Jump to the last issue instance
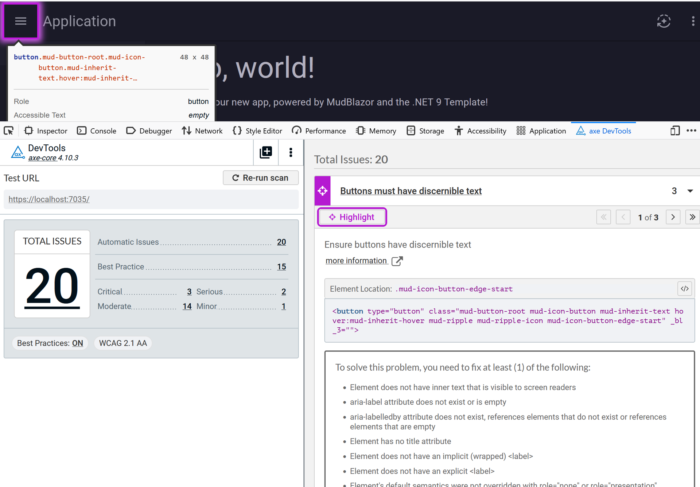The image size is (700, 487). click(x=691, y=217)
